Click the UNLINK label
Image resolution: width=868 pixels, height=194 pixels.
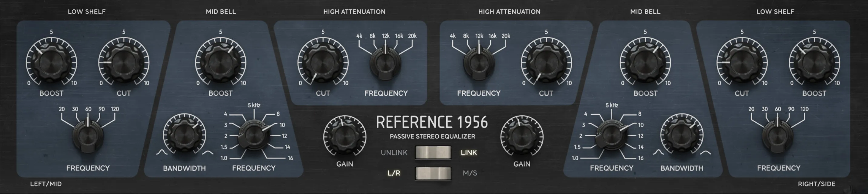(394, 152)
